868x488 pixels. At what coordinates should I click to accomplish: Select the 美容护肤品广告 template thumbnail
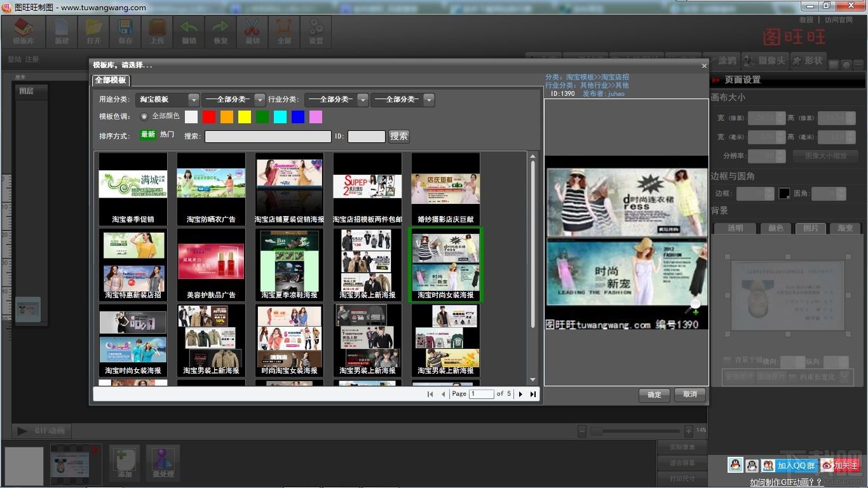(x=211, y=264)
